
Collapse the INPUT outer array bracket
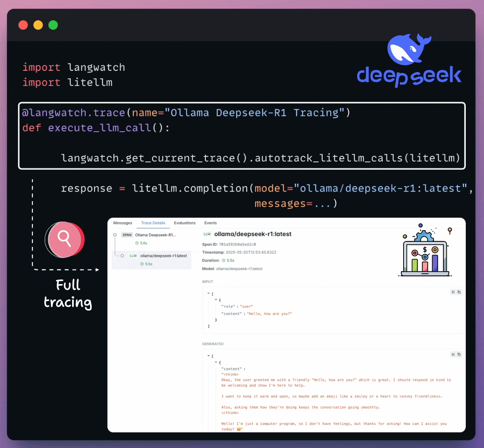click(x=209, y=294)
